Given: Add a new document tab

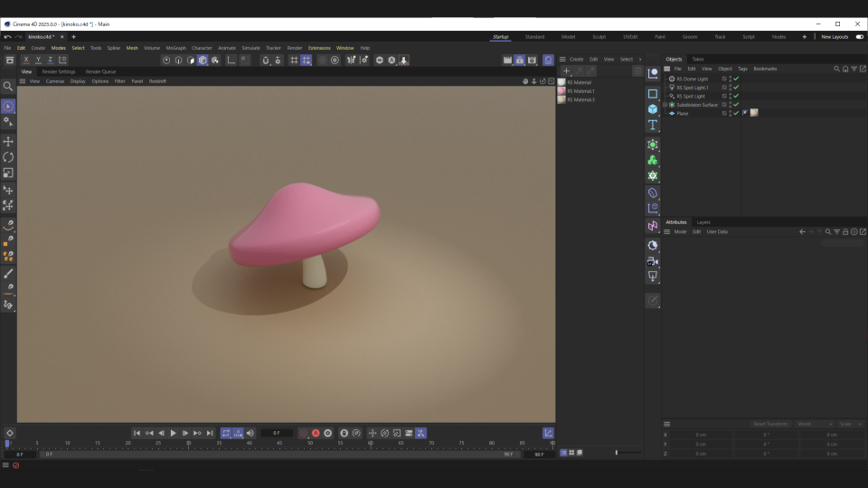Looking at the screenshot, I should [x=73, y=36].
